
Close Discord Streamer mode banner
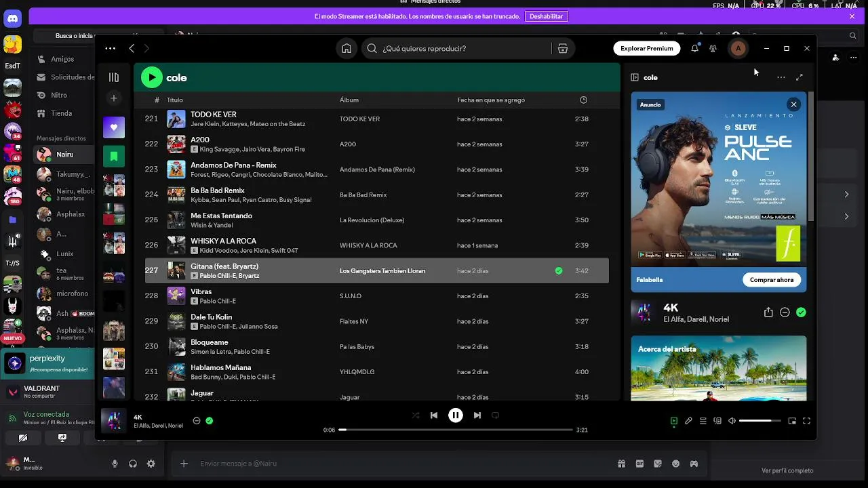point(852,16)
